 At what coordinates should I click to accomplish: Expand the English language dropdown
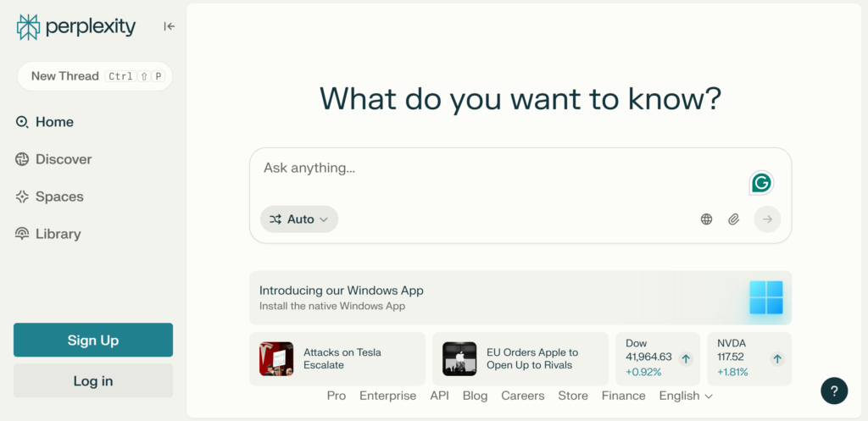[686, 396]
